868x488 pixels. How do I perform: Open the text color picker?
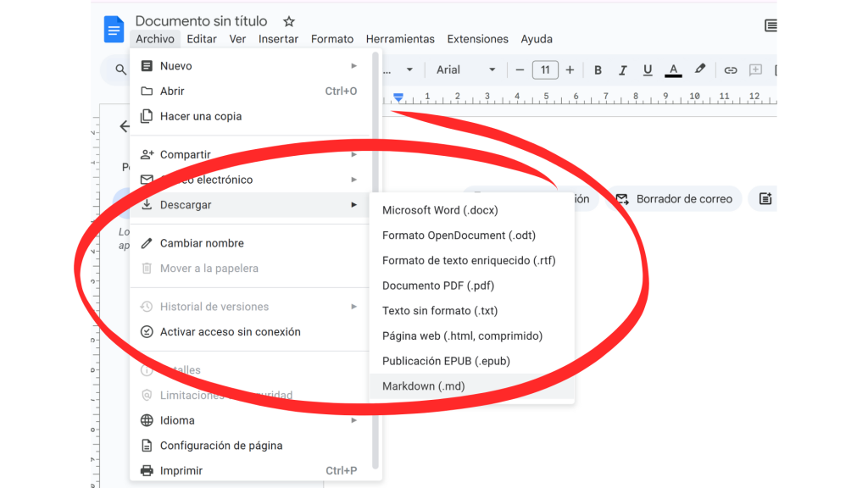[x=673, y=70]
